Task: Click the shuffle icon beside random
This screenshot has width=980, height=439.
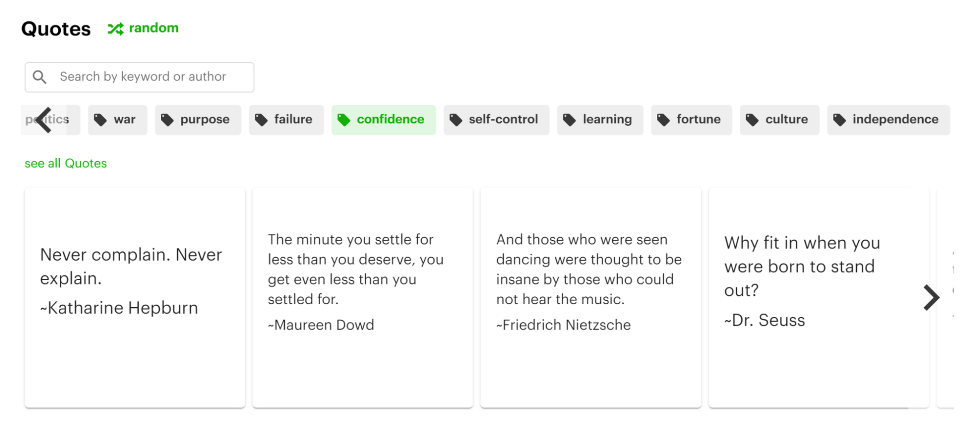Action: [x=116, y=29]
